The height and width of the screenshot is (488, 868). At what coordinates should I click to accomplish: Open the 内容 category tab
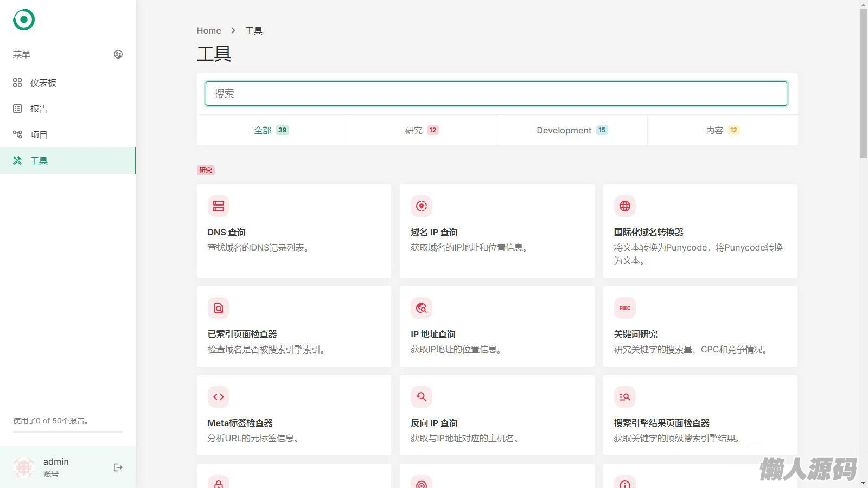tap(722, 130)
